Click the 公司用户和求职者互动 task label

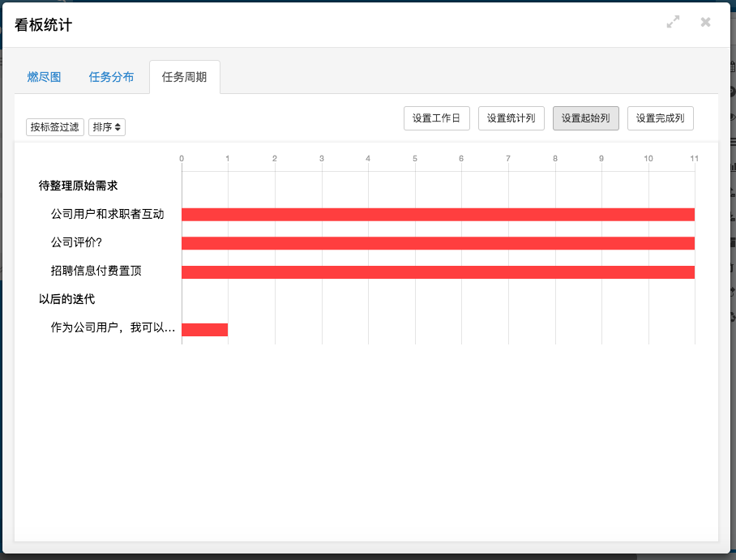pyautogui.click(x=108, y=215)
